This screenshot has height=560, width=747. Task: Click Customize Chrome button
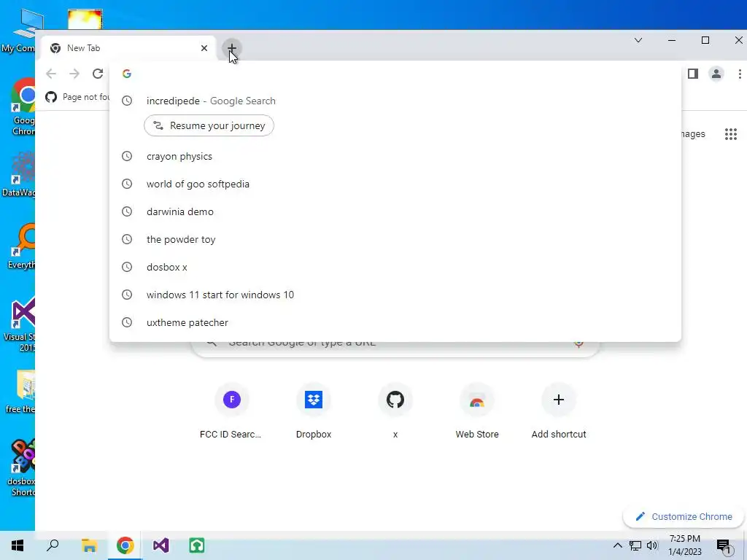point(684,517)
